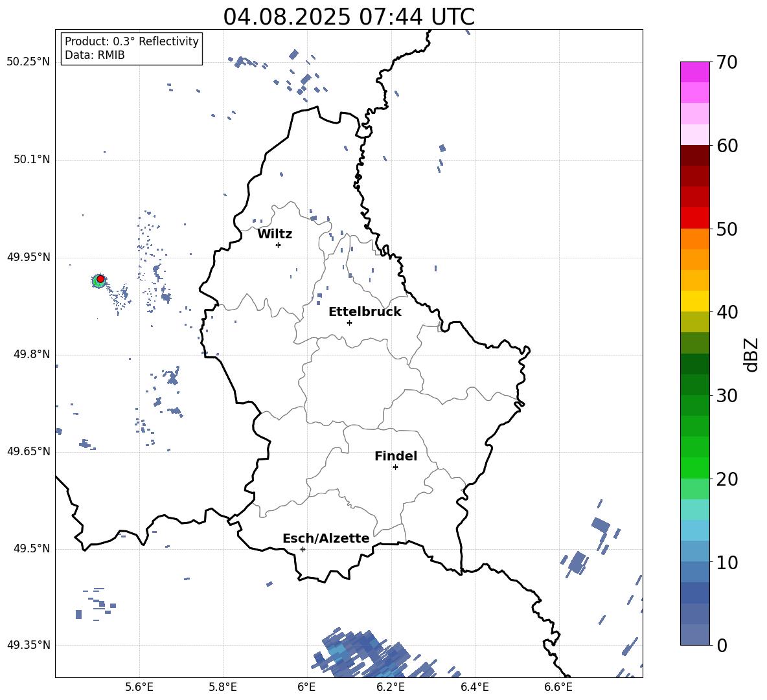Screen dimensions: 767x700
Task: Click the 49.65°N latitude label
Action: (x=29, y=451)
